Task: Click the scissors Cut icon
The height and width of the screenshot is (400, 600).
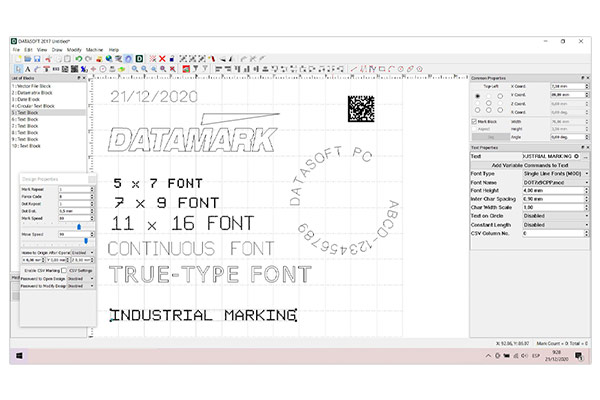Action: coord(49,59)
